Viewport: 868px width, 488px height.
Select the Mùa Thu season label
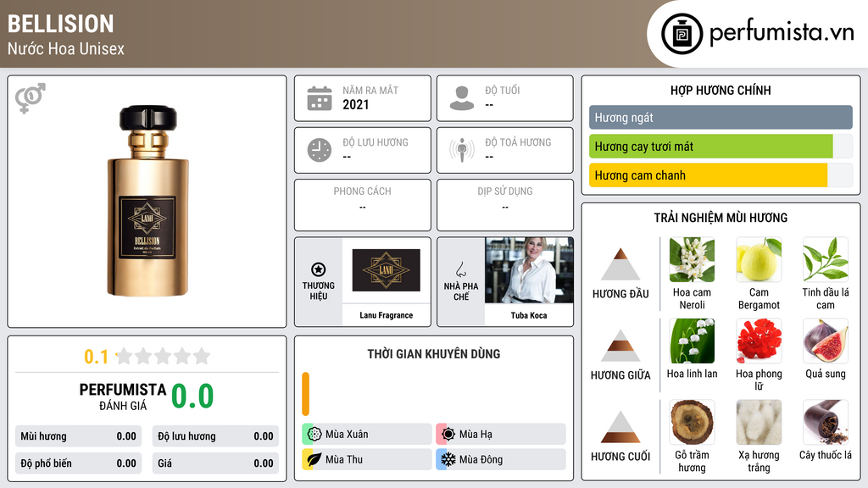tap(344, 460)
